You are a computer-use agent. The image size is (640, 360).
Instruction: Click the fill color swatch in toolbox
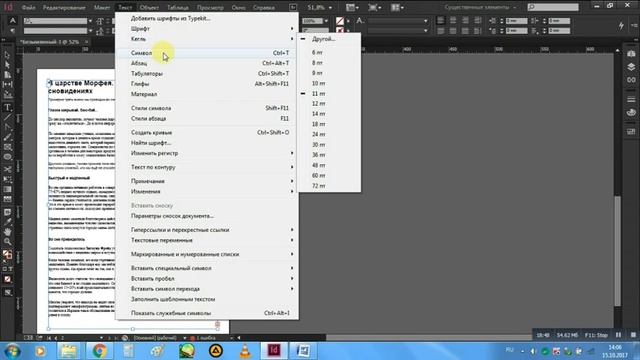click(6, 253)
